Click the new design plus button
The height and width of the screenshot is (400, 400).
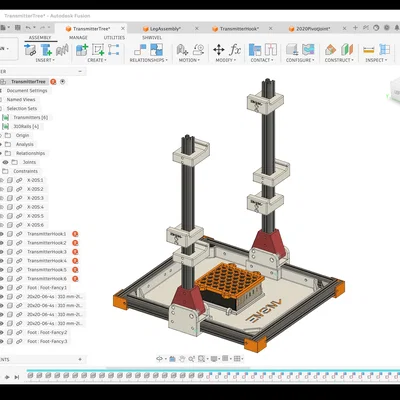coord(355,28)
